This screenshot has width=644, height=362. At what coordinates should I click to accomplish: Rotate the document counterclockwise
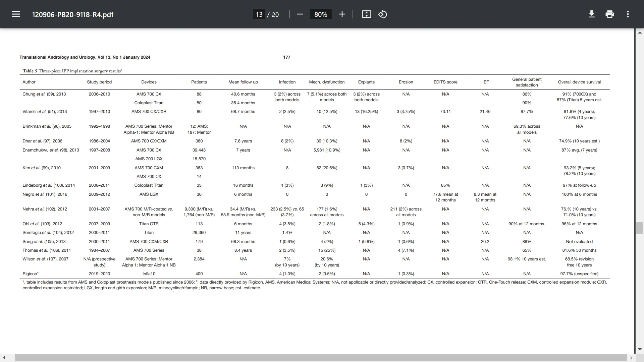pos(382,14)
